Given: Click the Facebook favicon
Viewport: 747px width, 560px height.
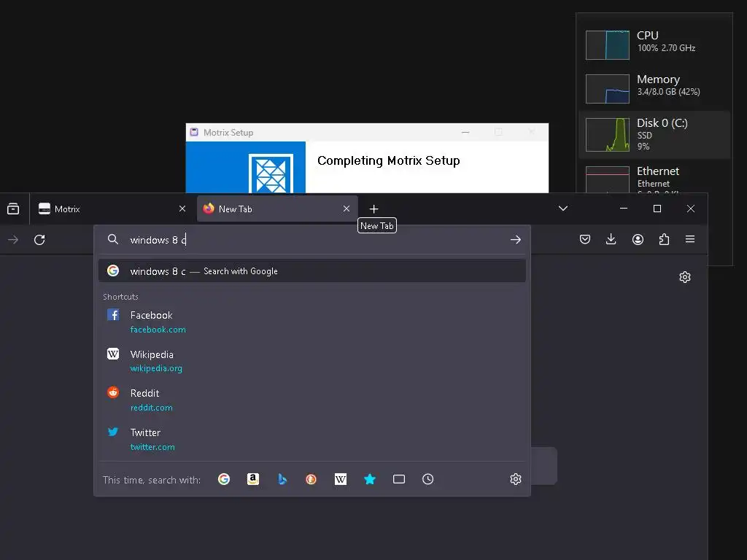Looking at the screenshot, I should [x=113, y=314].
